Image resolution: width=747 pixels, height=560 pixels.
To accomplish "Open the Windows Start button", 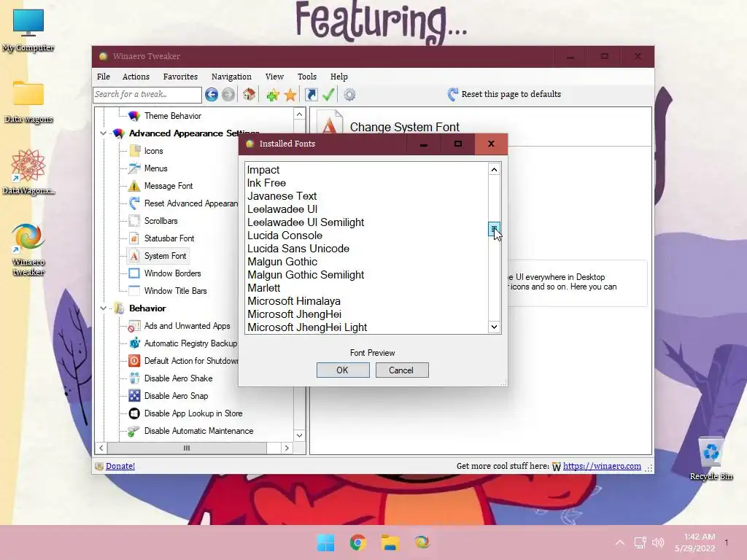I will (x=326, y=542).
